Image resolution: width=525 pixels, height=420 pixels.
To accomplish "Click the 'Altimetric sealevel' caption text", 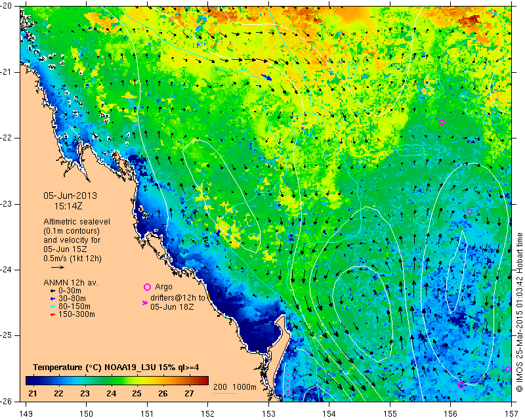I will 77,222.
